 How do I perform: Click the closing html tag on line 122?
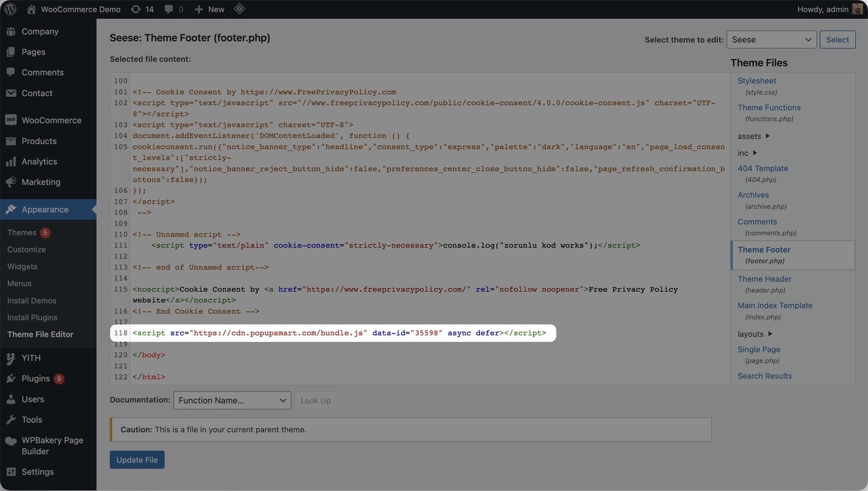(x=149, y=377)
